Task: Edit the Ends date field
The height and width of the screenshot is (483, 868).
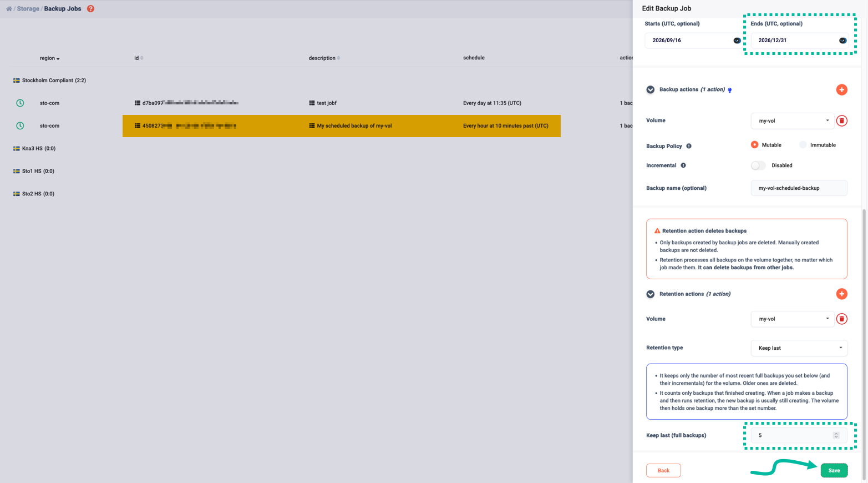Action: click(799, 41)
